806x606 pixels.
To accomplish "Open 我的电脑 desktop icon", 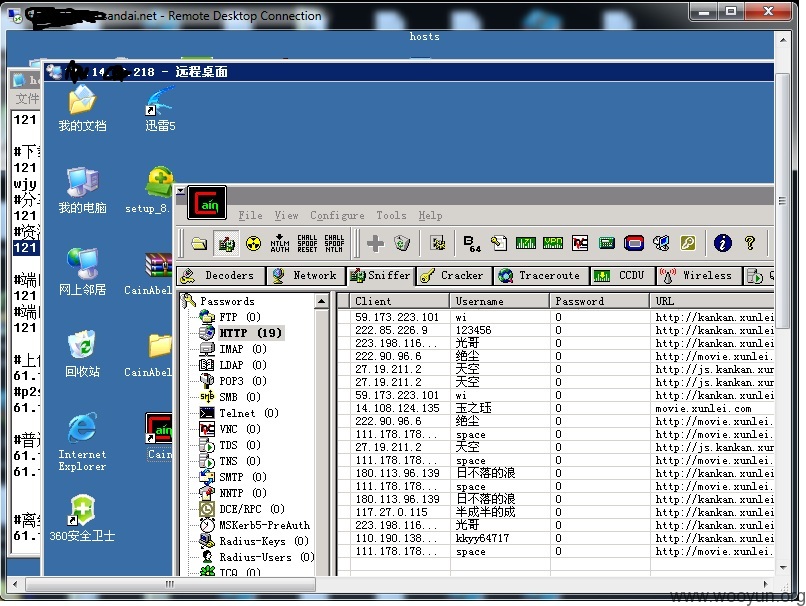I will point(82,190).
